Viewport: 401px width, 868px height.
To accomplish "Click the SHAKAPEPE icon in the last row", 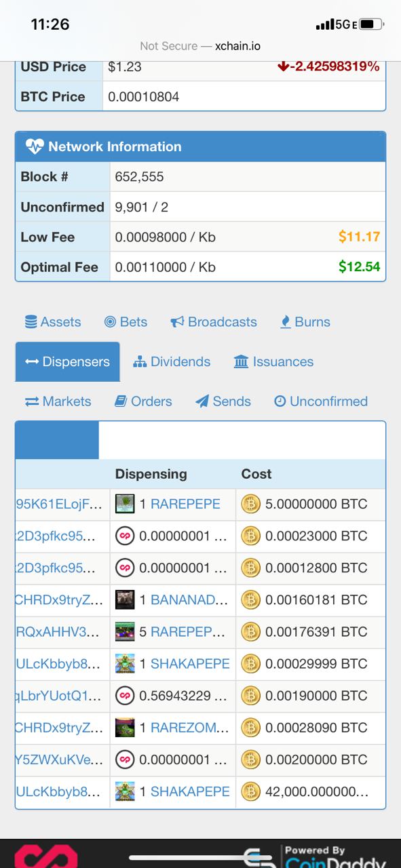I will (x=125, y=791).
